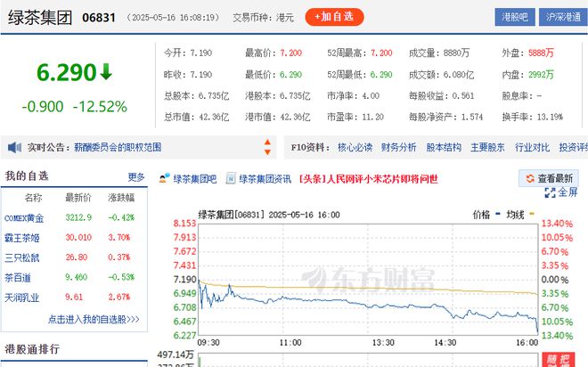The width and height of the screenshot is (588, 367).
Task: Click the refresh icon in 查看最新
Action: tap(530, 178)
